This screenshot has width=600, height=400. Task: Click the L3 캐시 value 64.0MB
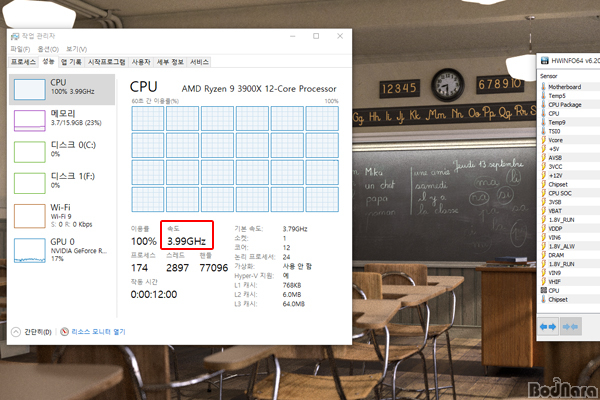coord(293,304)
